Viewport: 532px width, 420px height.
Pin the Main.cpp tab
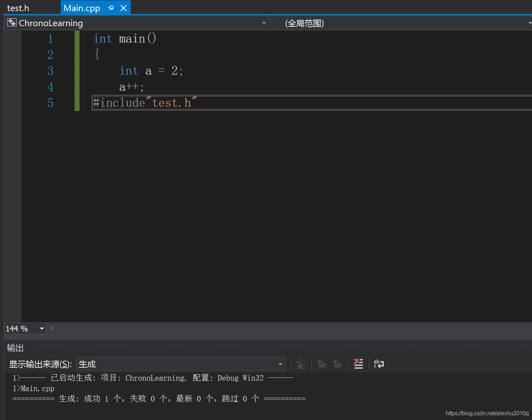point(111,8)
